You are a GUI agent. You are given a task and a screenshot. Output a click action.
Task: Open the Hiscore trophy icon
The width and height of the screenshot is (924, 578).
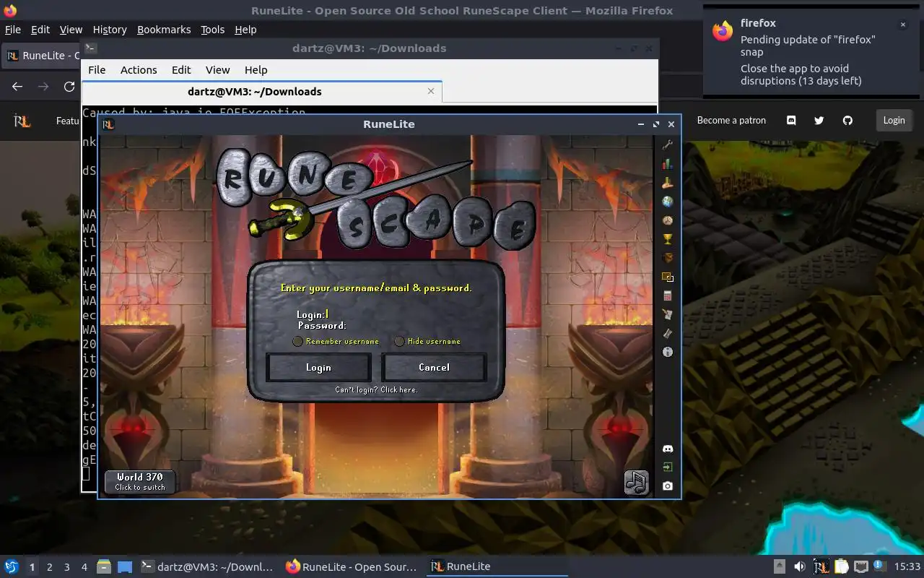pos(668,239)
